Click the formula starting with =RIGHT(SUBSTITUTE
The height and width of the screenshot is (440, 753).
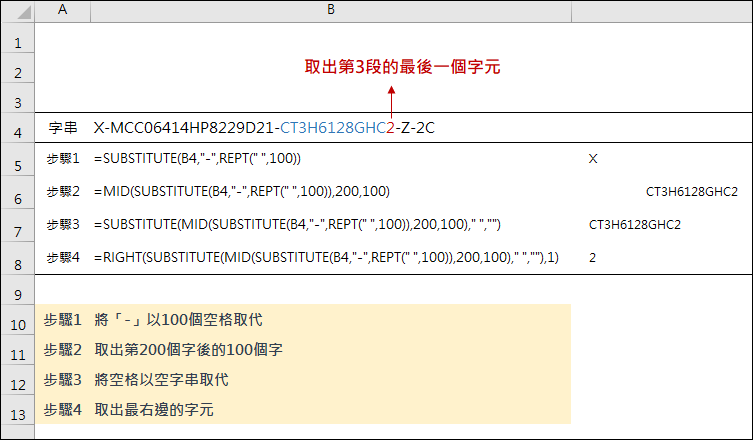coord(327,257)
